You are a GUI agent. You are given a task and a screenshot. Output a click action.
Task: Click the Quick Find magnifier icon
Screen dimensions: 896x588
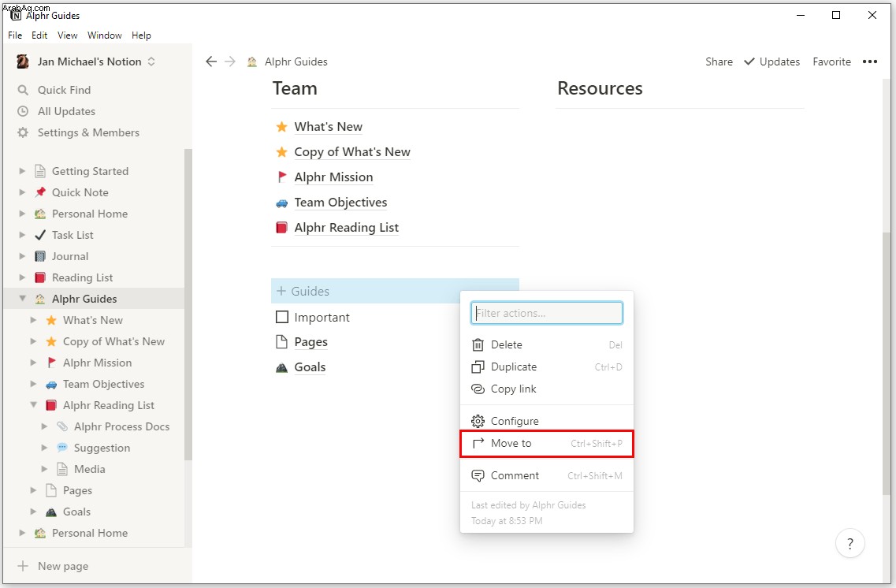tap(23, 90)
